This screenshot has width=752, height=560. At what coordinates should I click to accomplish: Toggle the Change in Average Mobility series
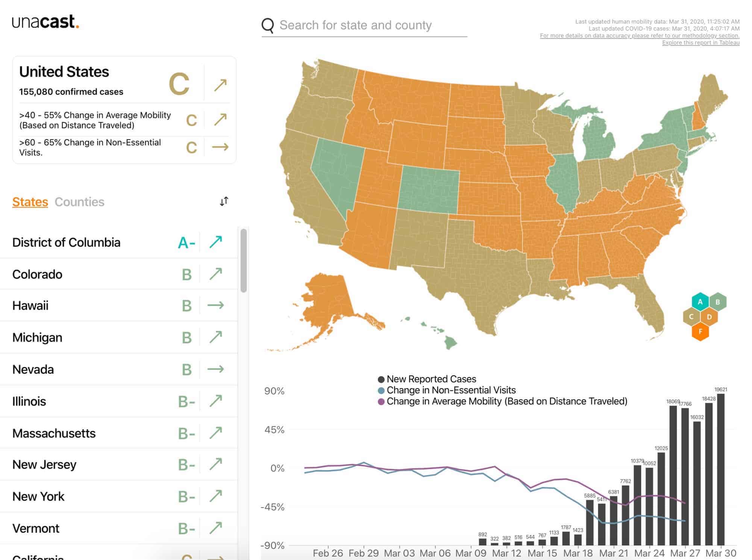point(381,401)
